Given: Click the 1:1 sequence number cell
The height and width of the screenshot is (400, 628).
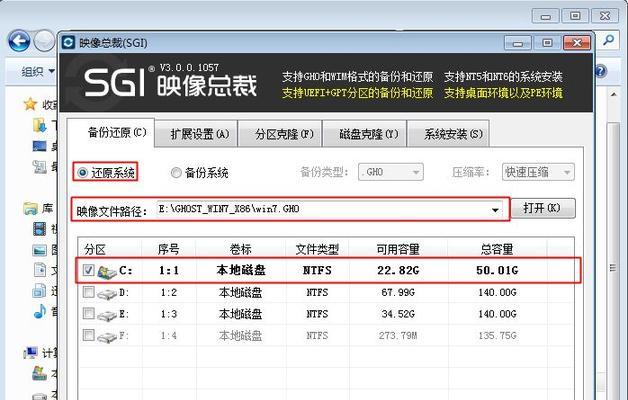Looking at the screenshot, I should [x=169, y=271].
